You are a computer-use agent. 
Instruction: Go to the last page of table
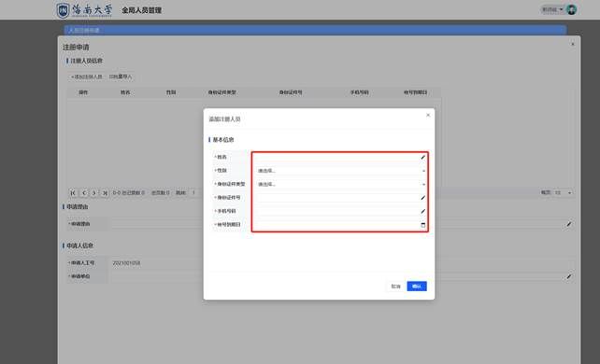(x=105, y=193)
